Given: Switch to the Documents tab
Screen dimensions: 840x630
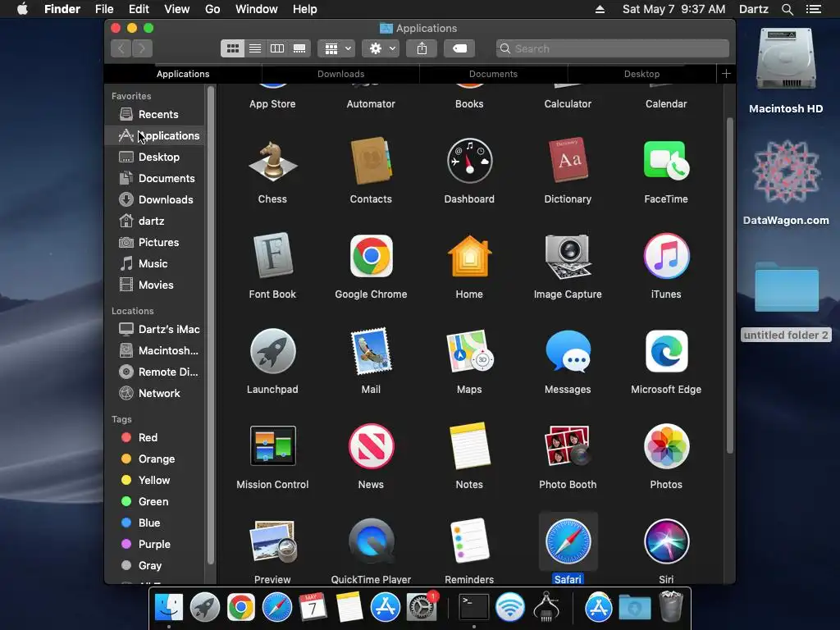Looking at the screenshot, I should tap(493, 74).
